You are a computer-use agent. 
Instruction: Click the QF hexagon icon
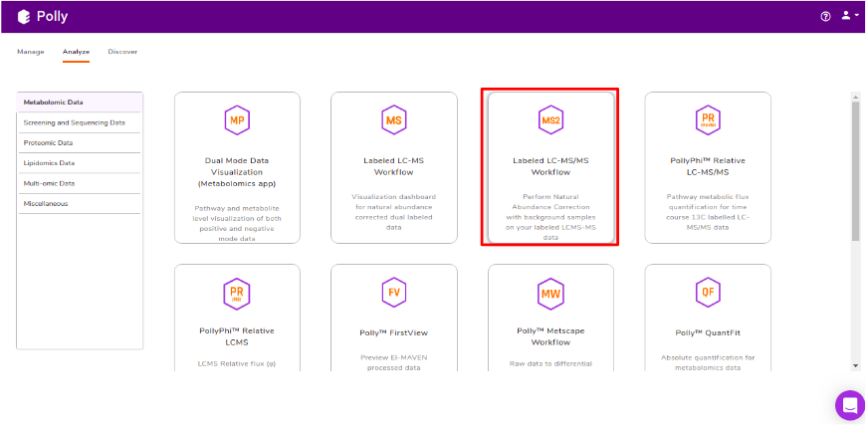tap(708, 292)
